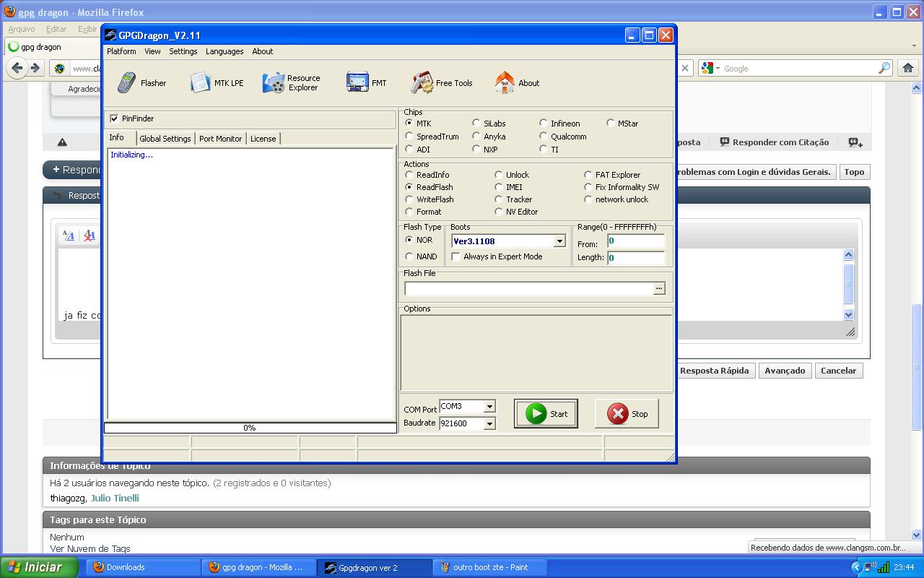Open the Flasher tool
Screen dimensions: 924x578
coord(141,83)
